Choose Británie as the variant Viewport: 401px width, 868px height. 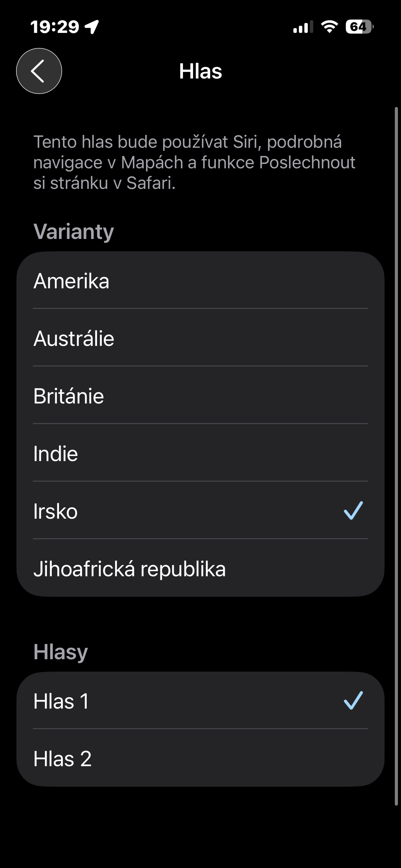[200, 396]
